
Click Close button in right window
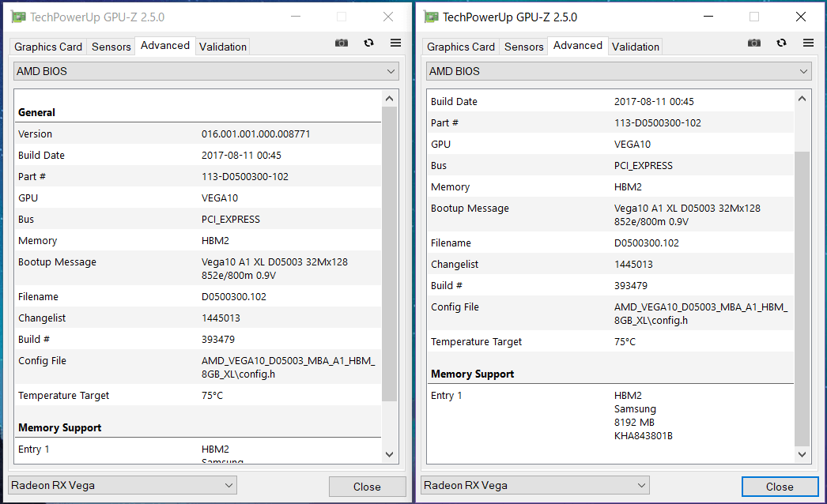pos(780,487)
